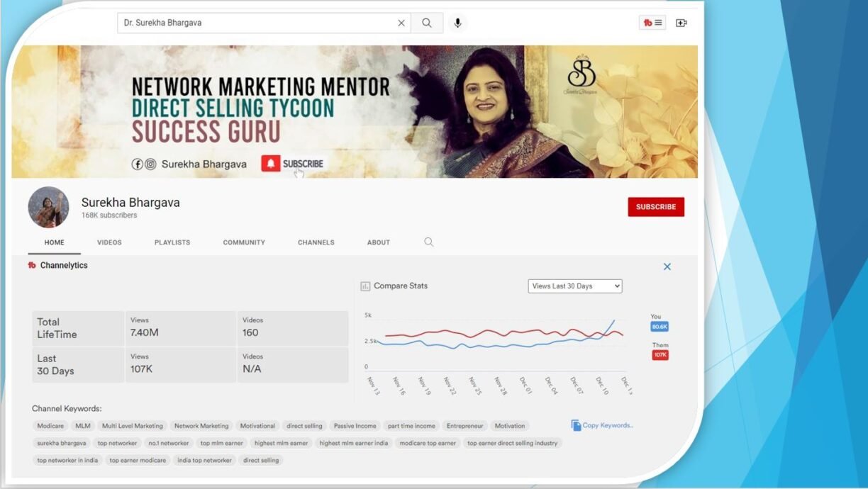Click the copy keywords clipboard icon
The image size is (868, 489).
point(576,425)
